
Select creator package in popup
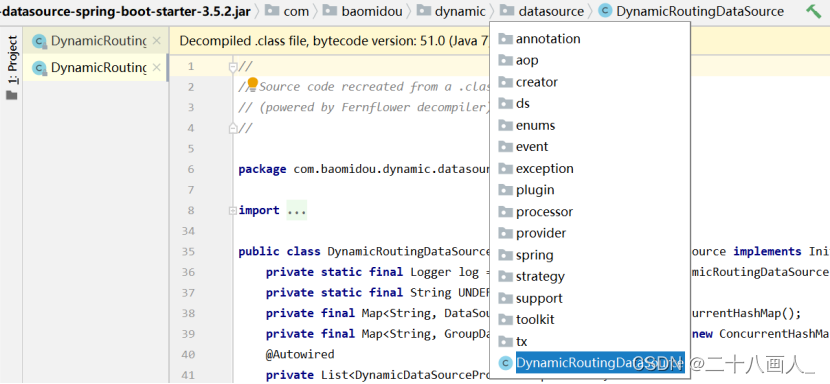590,82
